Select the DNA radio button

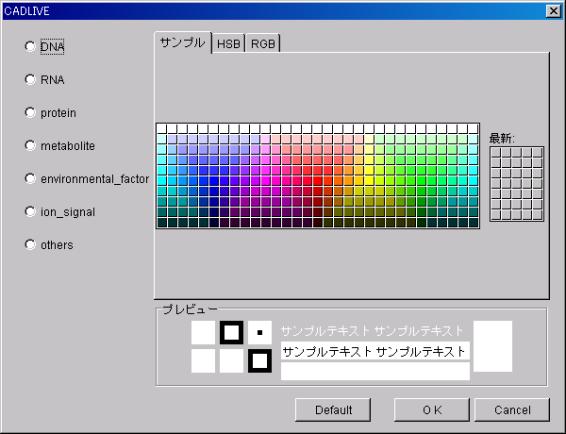click(x=30, y=47)
